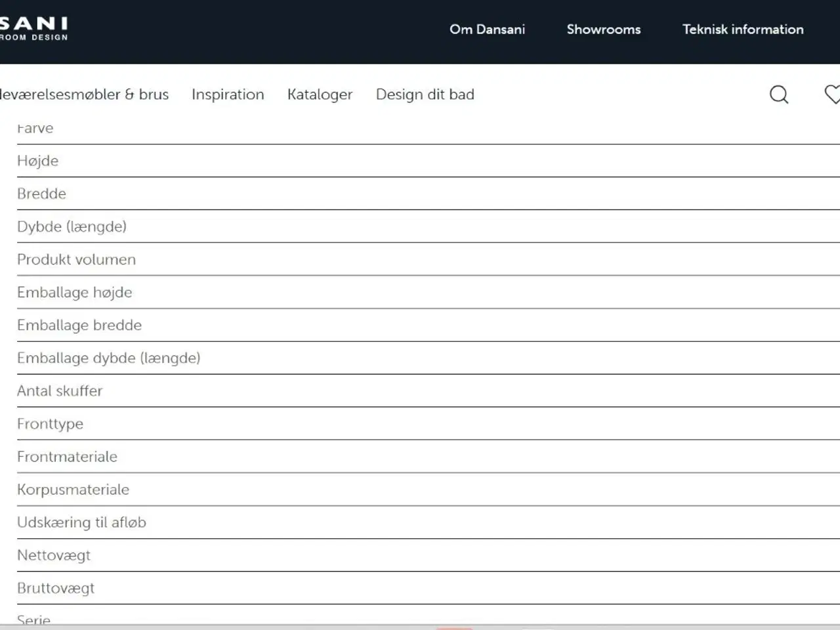Click the search magnifier icon
This screenshot has width=840, height=630.
[x=778, y=94]
